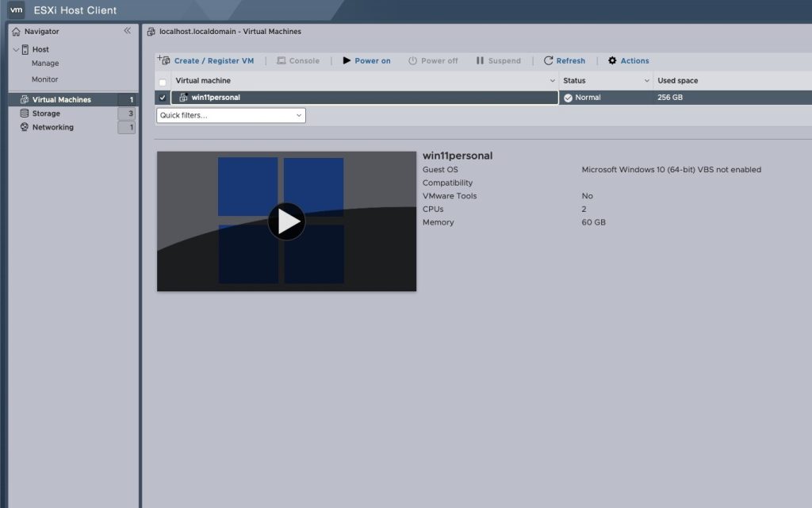Click the Refresh circular arrow icon
812x508 pixels.
click(549, 60)
